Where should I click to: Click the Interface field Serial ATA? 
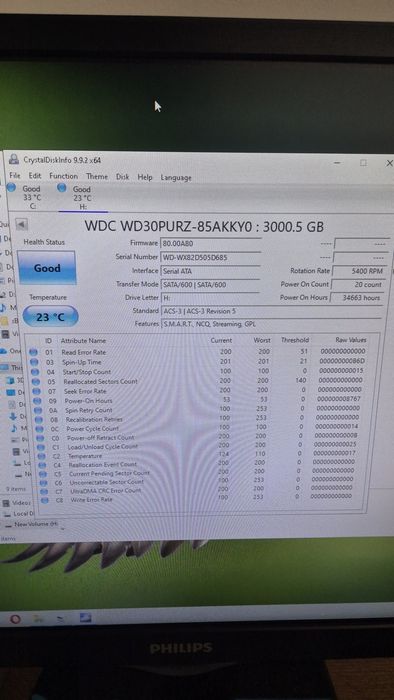pyautogui.click(x=210, y=271)
